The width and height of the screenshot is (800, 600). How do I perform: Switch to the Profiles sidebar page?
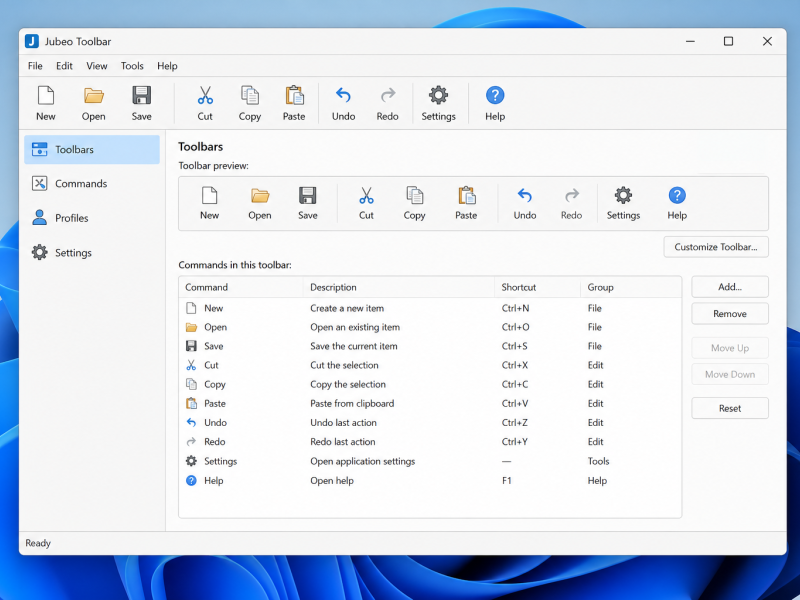[x=92, y=218]
